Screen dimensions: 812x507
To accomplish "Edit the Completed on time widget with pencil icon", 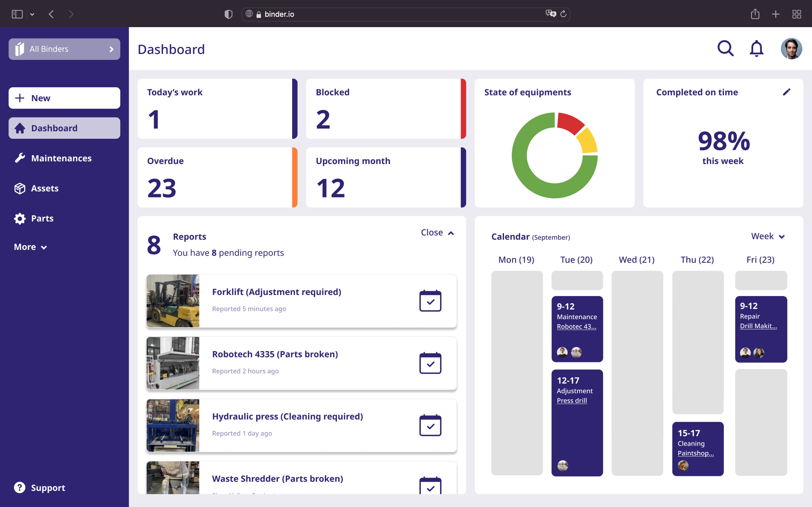I will tap(787, 92).
